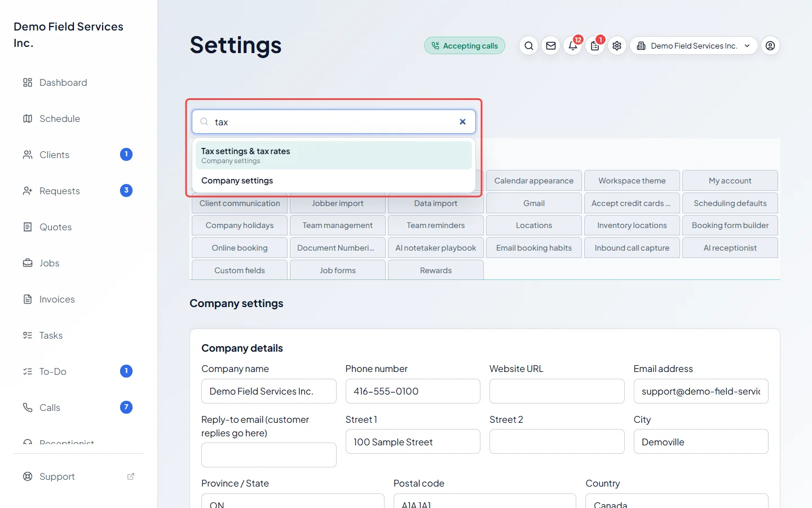Open Tasks in sidebar
Viewport: 812px width, 508px height.
[79, 335]
